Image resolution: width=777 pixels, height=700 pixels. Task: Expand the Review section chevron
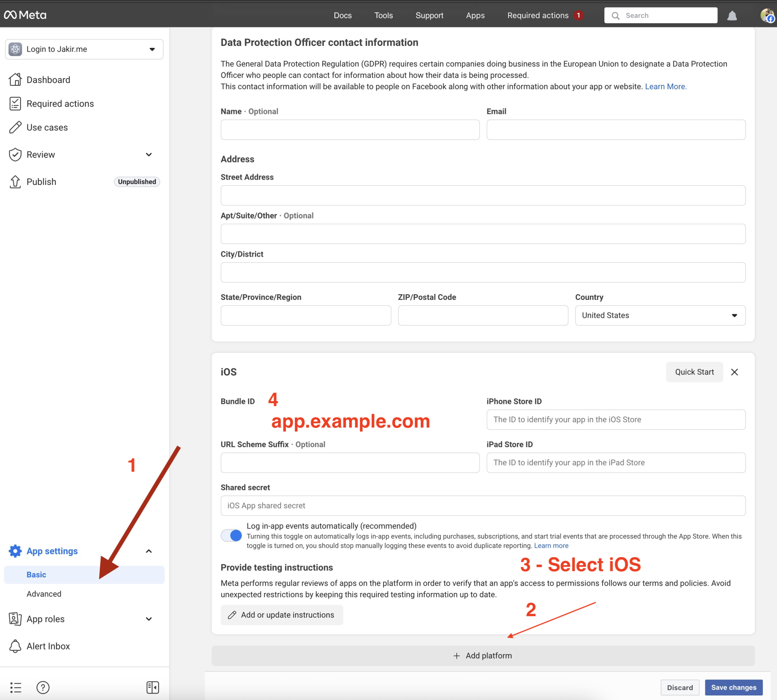(x=149, y=155)
